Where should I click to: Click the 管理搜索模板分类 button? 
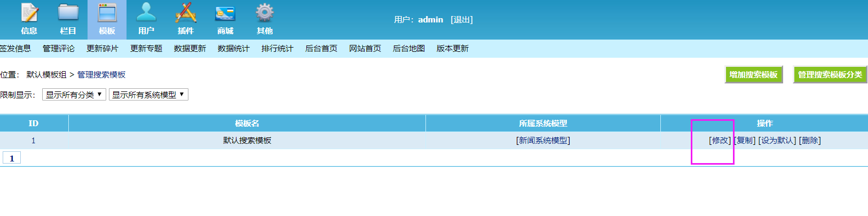point(830,75)
